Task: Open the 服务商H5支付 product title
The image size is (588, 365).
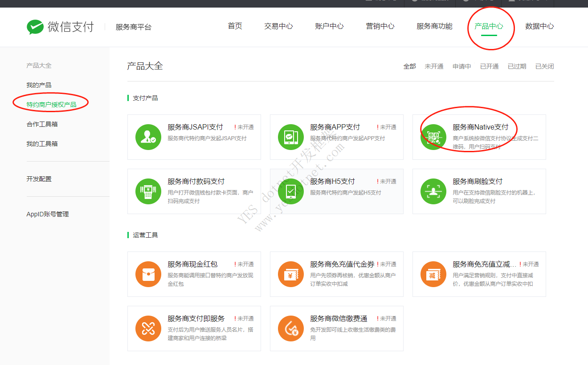Action: pyautogui.click(x=332, y=182)
